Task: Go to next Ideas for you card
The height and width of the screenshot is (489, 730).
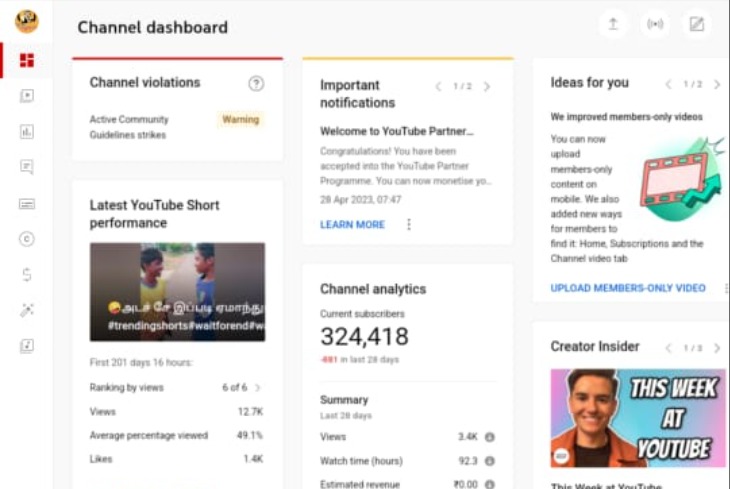Action: [717, 84]
